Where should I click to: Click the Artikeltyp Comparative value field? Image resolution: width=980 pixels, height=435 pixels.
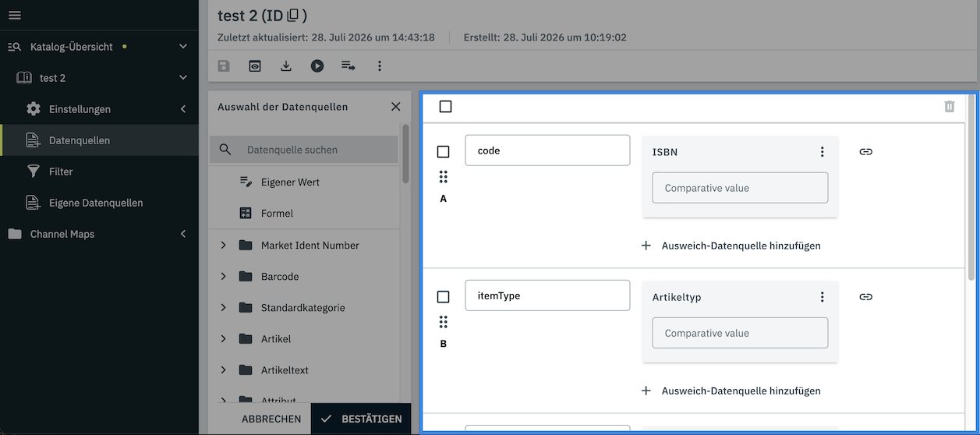pyautogui.click(x=740, y=333)
